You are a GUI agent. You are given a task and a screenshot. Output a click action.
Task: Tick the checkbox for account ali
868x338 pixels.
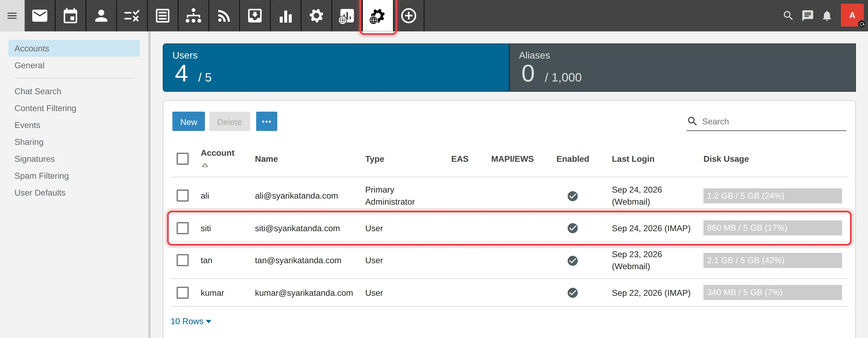pos(183,195)
